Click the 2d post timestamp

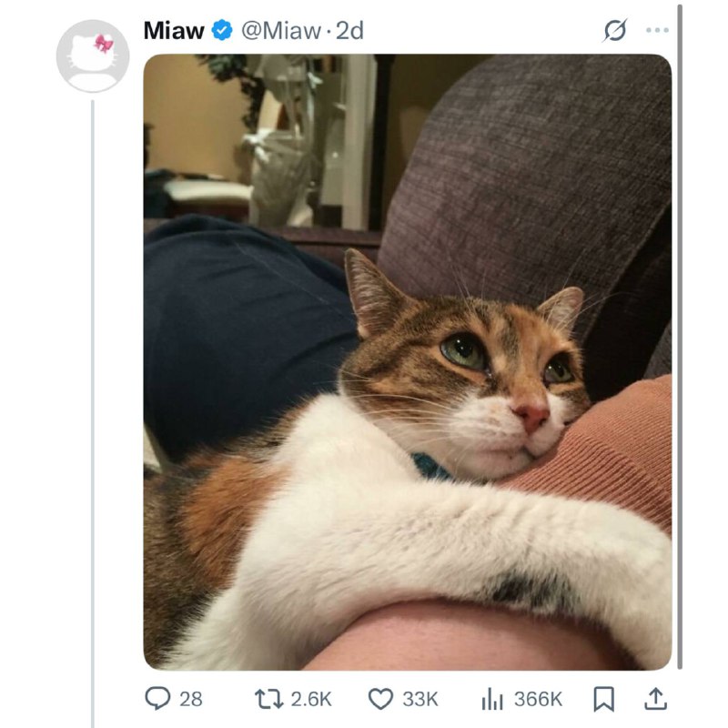pyautogui.click(x=349, y=31)
